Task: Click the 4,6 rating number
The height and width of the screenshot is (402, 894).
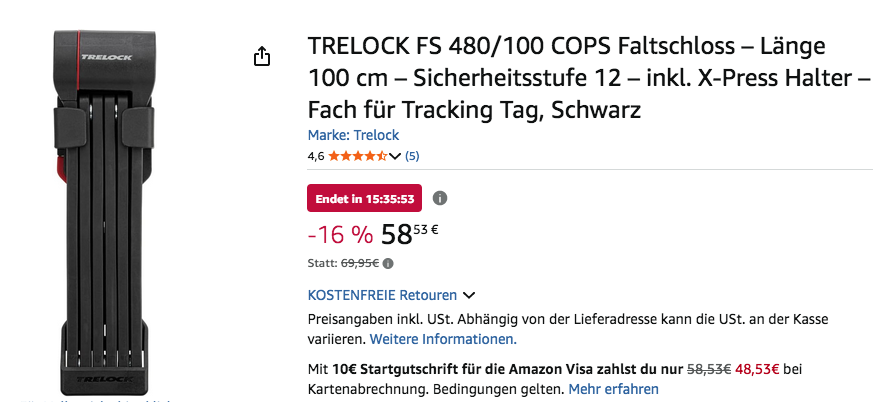Action: coord(316,156)
